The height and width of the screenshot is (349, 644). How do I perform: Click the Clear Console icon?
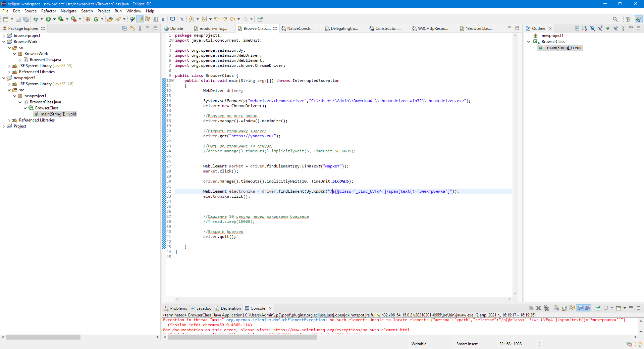556,308
